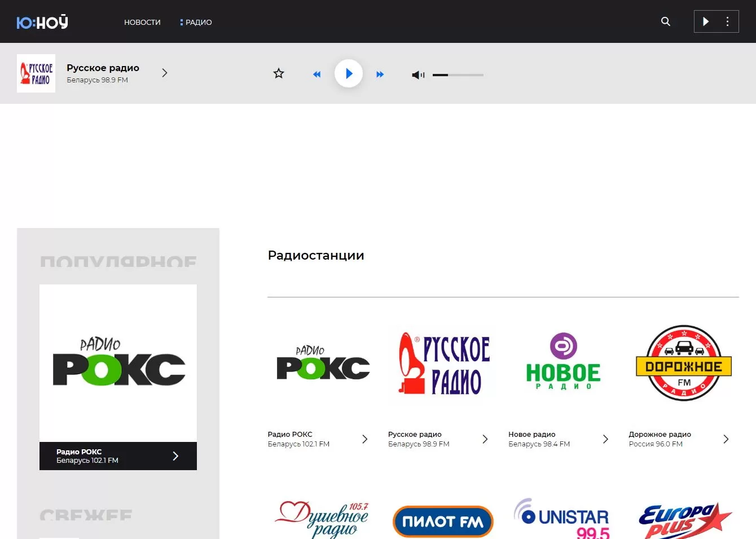Select the Пилот FM logo

(443, 522)
